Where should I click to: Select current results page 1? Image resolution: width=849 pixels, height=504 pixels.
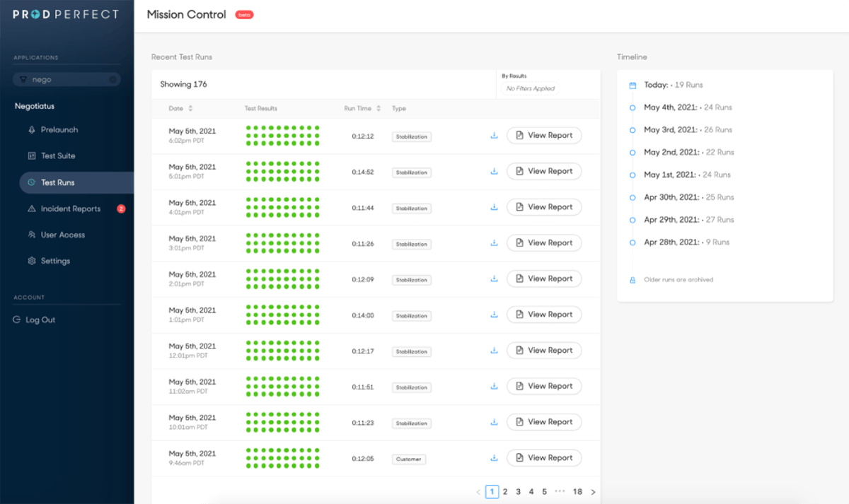coord(492,492)
